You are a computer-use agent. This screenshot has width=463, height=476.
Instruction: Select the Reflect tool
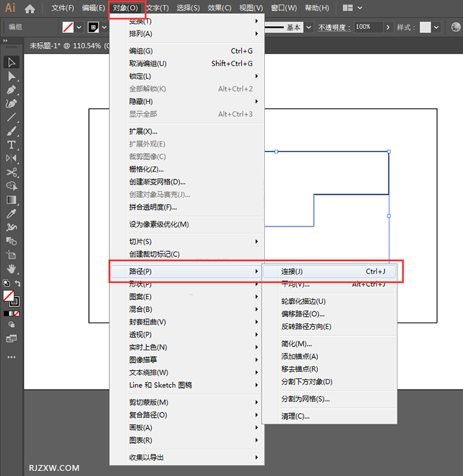coord(12,158)
